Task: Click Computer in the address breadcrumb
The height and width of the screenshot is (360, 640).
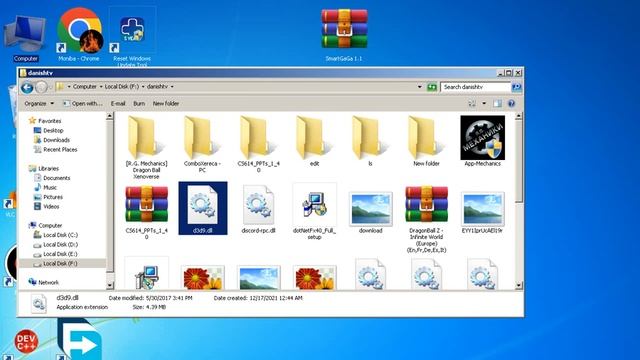Action: click(x=84, y=87)
